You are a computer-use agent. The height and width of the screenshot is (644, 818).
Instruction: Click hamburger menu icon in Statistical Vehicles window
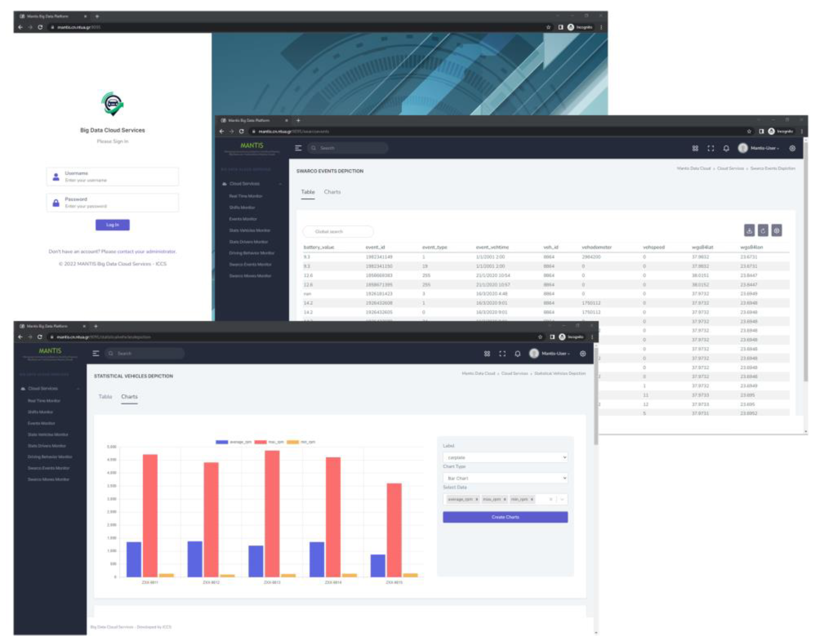point(96,353)
